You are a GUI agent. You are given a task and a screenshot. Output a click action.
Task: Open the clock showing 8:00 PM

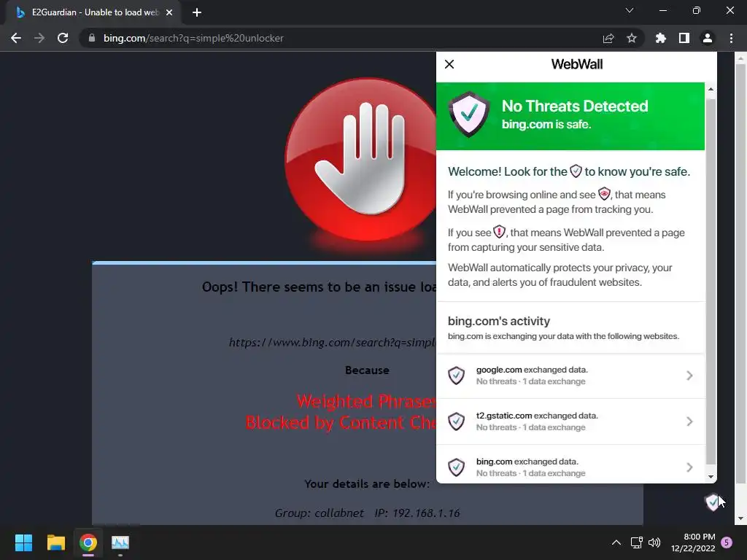(x=693, y=542)
